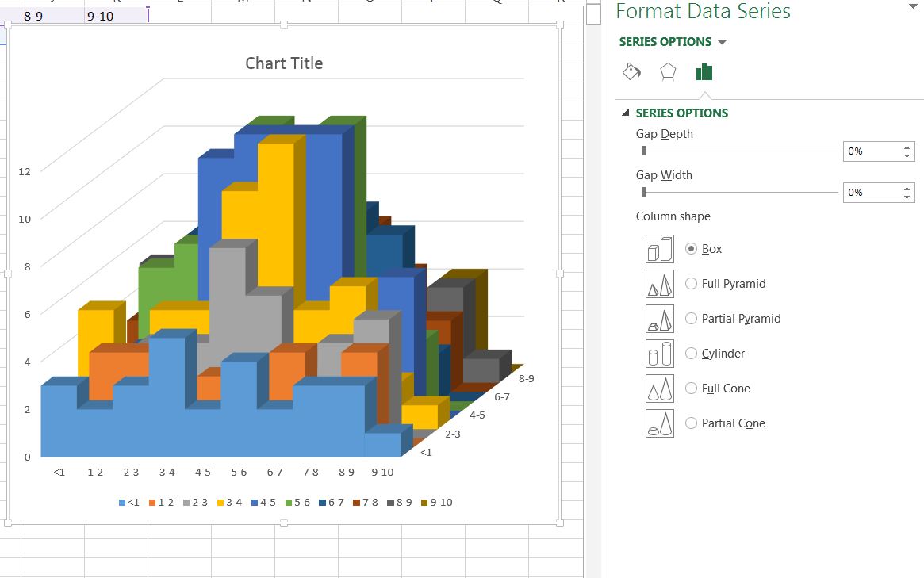This screenshot has width=924, height=578.
Task: Open the Effects pentagon tab
Action: tap(668, 72)
